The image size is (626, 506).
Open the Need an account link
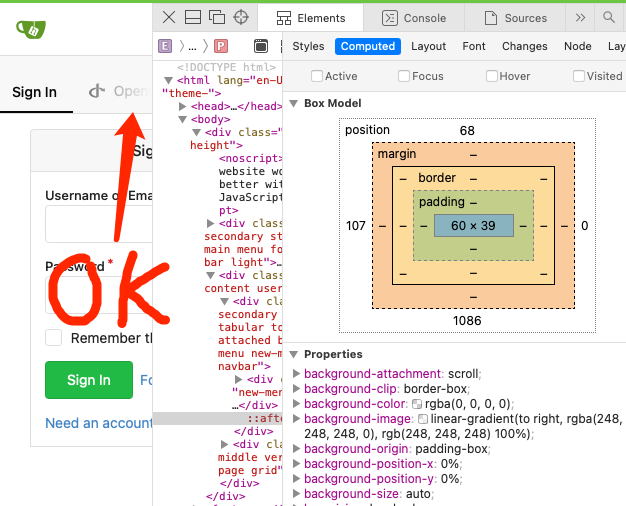99,423
